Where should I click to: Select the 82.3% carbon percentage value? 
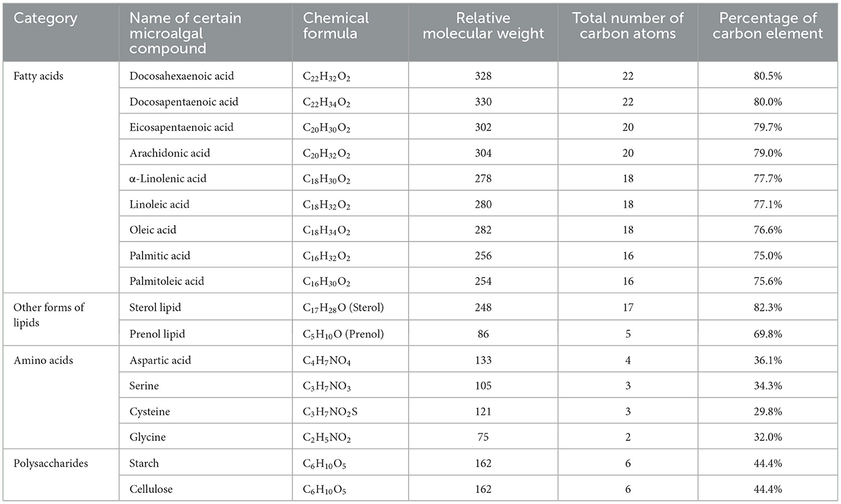coord(768,307)
